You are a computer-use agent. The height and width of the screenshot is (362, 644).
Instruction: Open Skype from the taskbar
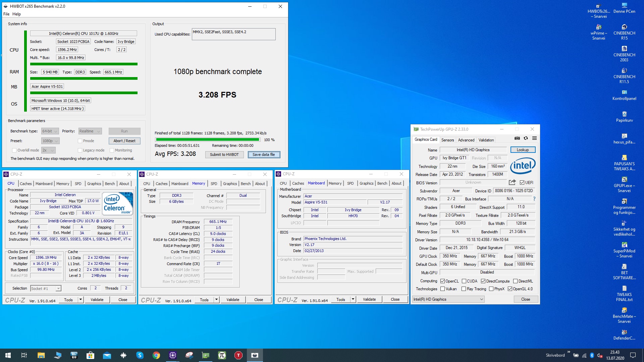tap(140, 355)
